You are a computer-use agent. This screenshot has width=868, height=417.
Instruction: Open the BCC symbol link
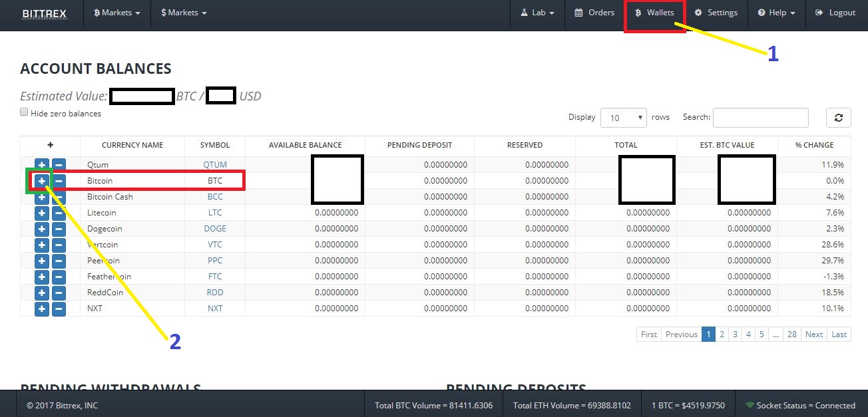tap(215, 197)
